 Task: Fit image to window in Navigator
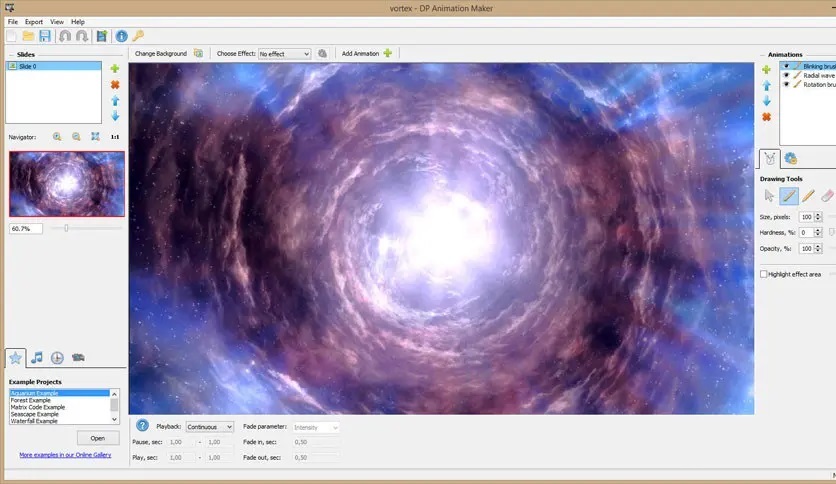pos(95,137)
